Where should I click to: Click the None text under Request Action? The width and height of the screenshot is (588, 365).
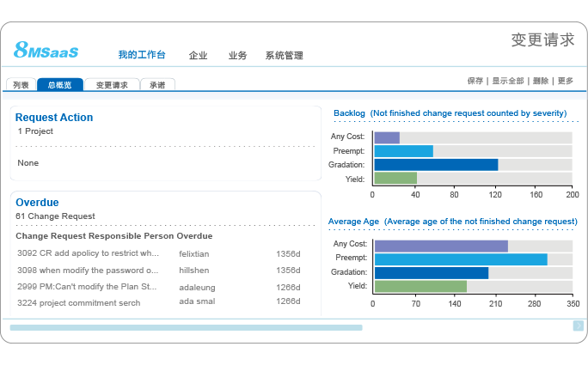[x=28, y=163]
